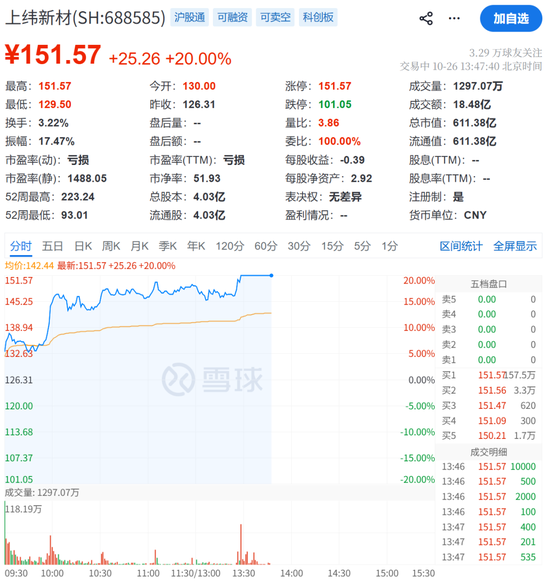Click the 成交额 value 18.48亿

click(x=472, y=104)
